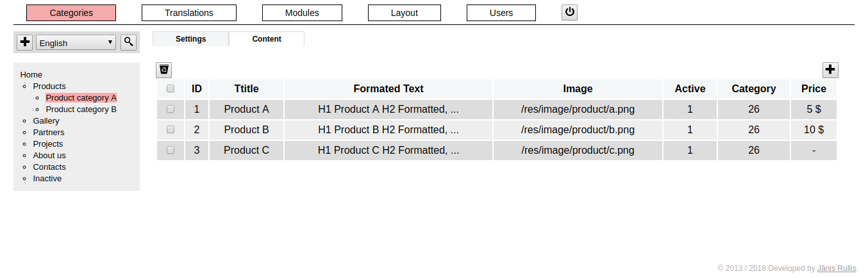Open the Modules menu
The width and height of the screenshot is (868, 278).
click(302, 13)
